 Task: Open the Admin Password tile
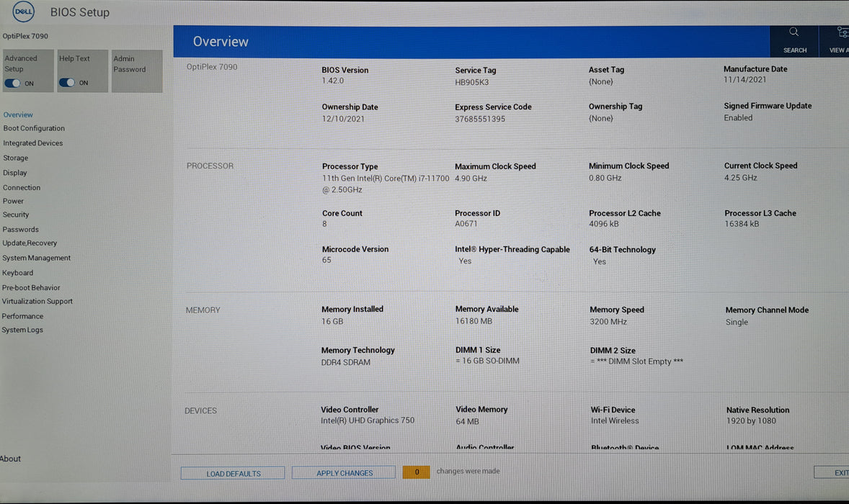click(x=137, y=71)
